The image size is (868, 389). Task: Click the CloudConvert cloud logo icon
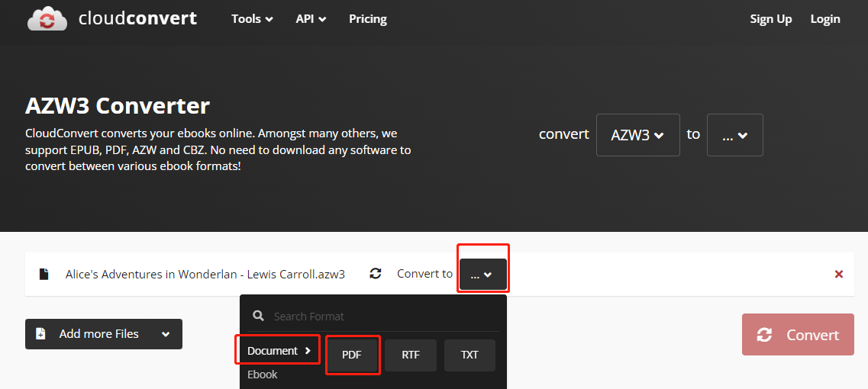[47, 19]
